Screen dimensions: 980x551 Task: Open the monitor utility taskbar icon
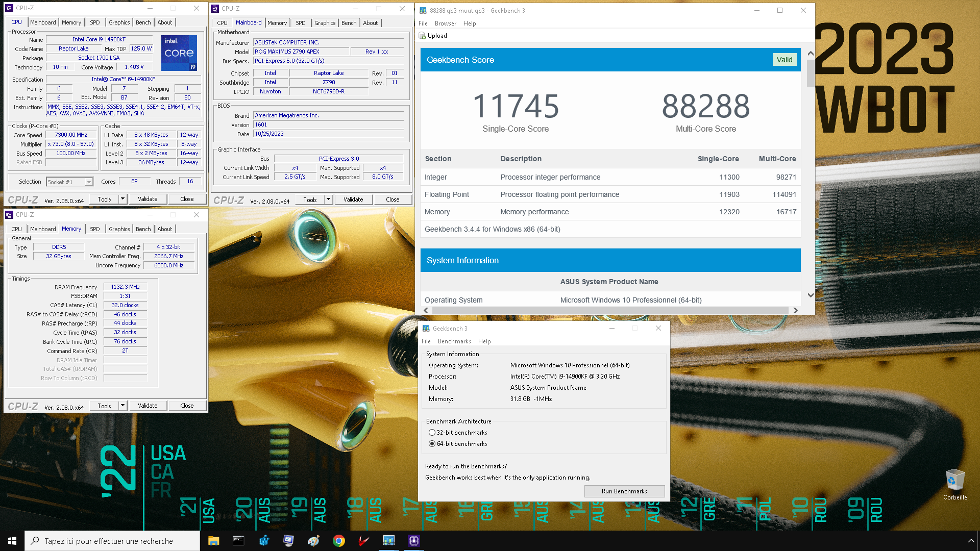[288, 541]
